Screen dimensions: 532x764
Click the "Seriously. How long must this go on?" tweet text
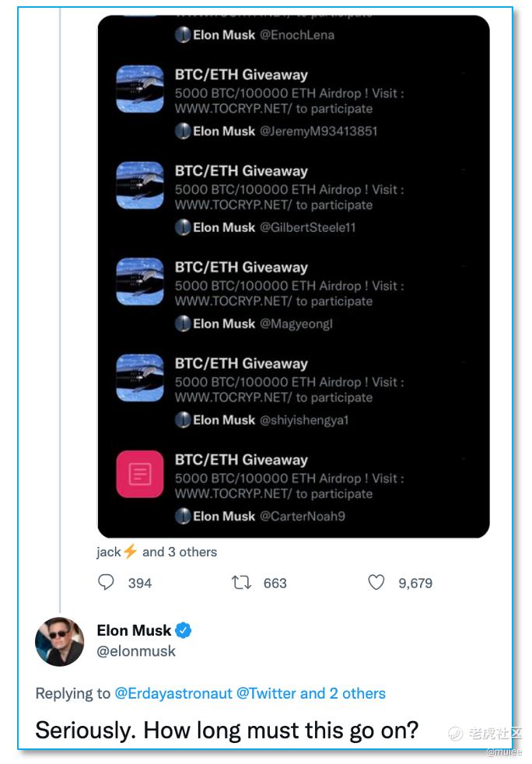(x=227, y=730)
